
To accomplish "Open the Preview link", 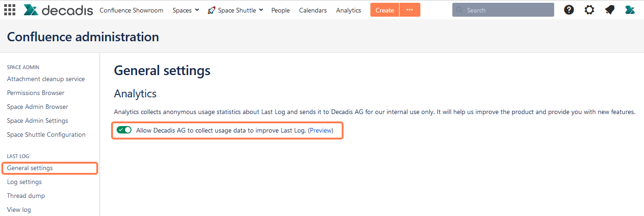I will [x=320, y=130].
